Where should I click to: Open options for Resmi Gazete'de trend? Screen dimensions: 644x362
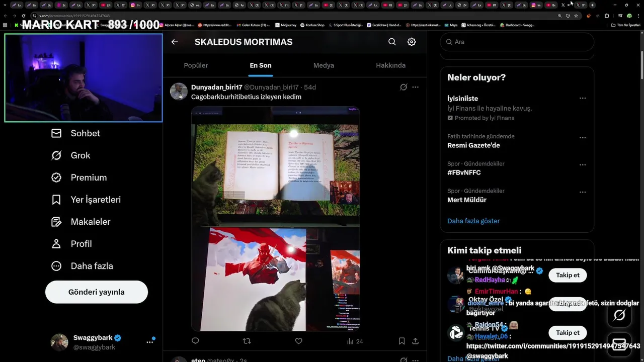tap(582, 138)
